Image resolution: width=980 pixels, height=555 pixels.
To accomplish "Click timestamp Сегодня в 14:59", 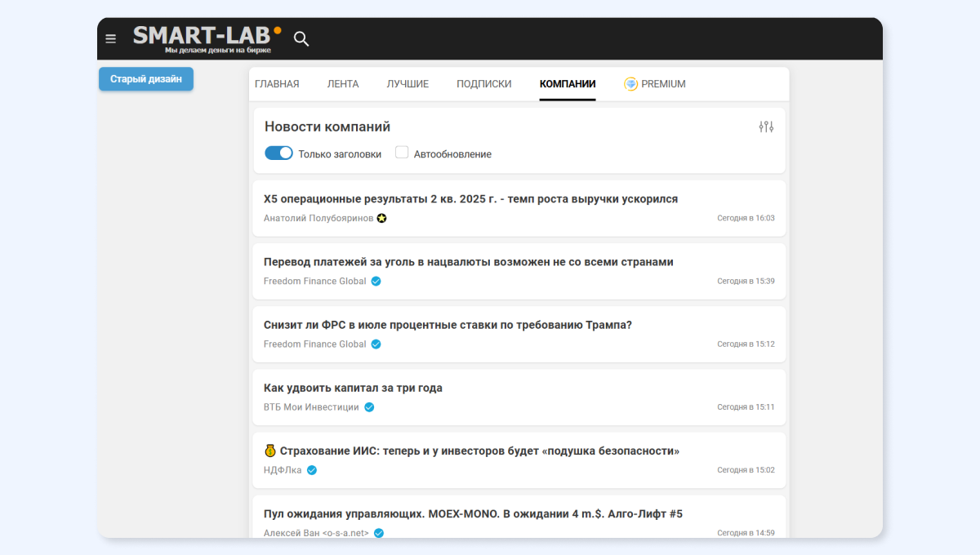I will (746, 533).
